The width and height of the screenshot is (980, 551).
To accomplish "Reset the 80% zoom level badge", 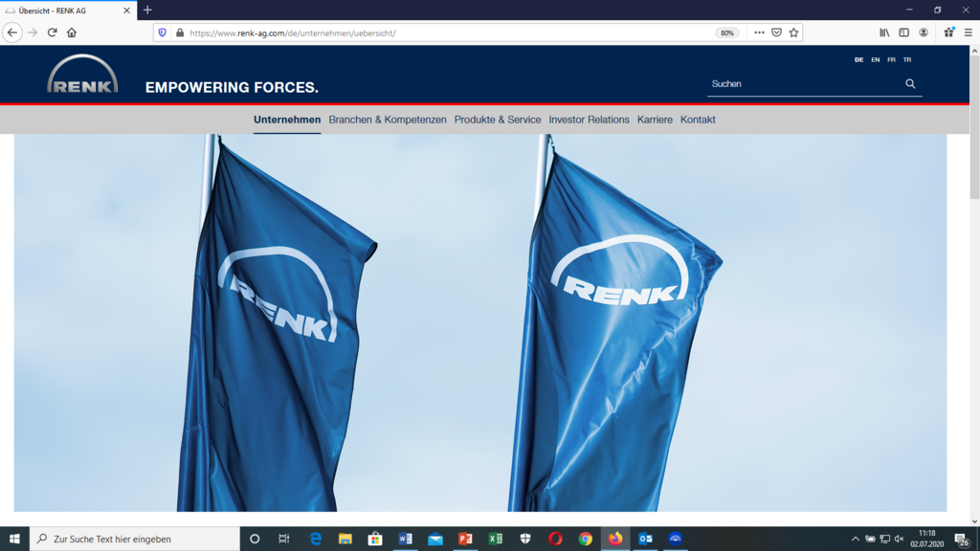I will [727, 33].
